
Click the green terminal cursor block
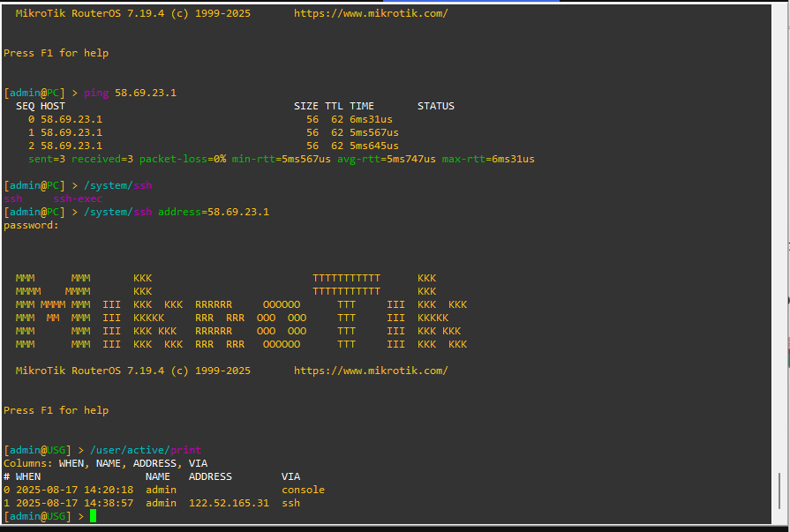pos(94,516)
